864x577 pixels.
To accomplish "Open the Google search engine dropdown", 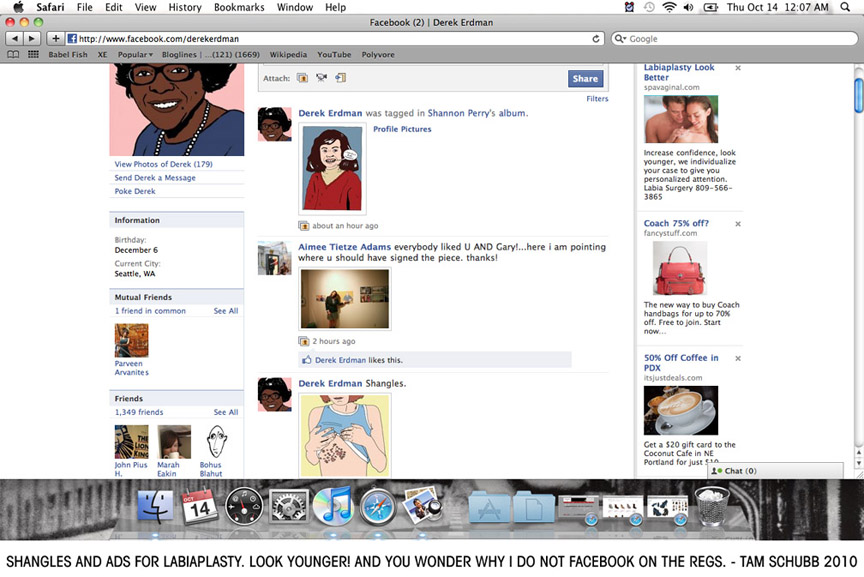I will (x=620, y=39).
